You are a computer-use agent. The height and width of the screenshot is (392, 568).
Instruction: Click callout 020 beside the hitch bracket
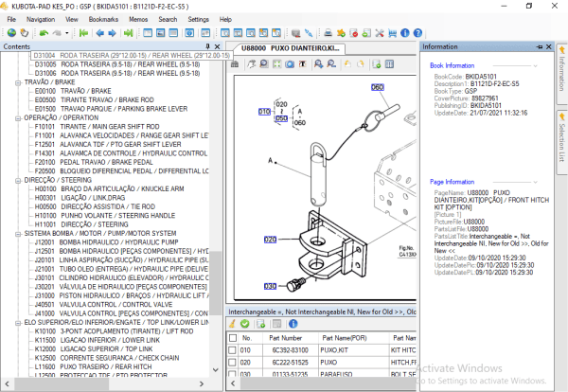click(x=270, y=240)
